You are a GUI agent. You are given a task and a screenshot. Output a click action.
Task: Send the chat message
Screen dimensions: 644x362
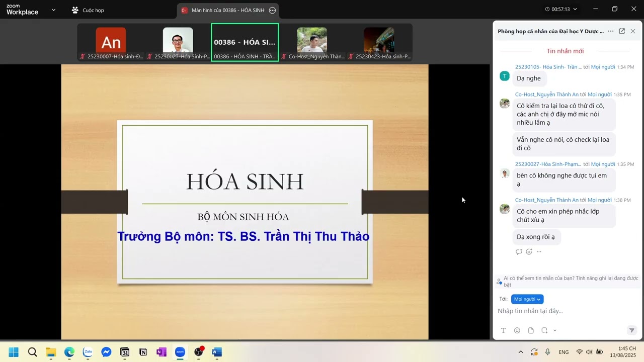632,330
